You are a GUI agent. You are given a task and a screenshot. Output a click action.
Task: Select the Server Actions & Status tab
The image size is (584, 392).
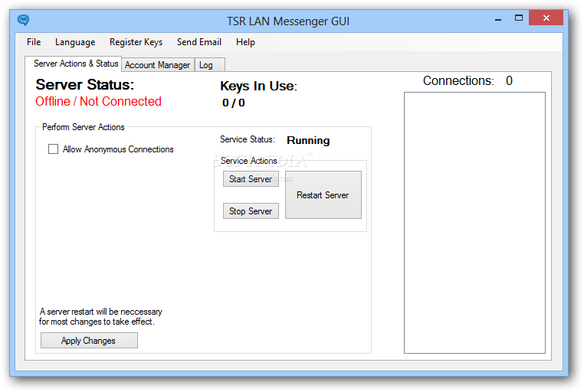click(74, 64)
